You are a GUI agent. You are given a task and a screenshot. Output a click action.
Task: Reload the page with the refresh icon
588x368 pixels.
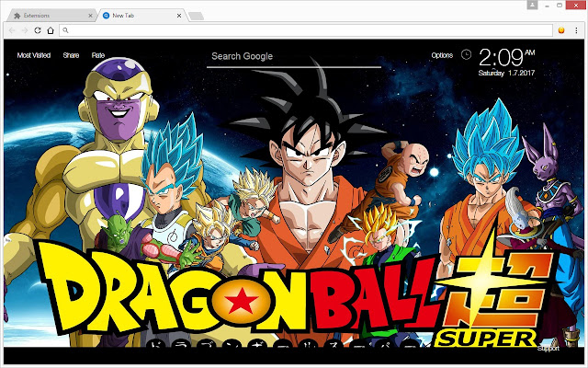pos(38,30)
